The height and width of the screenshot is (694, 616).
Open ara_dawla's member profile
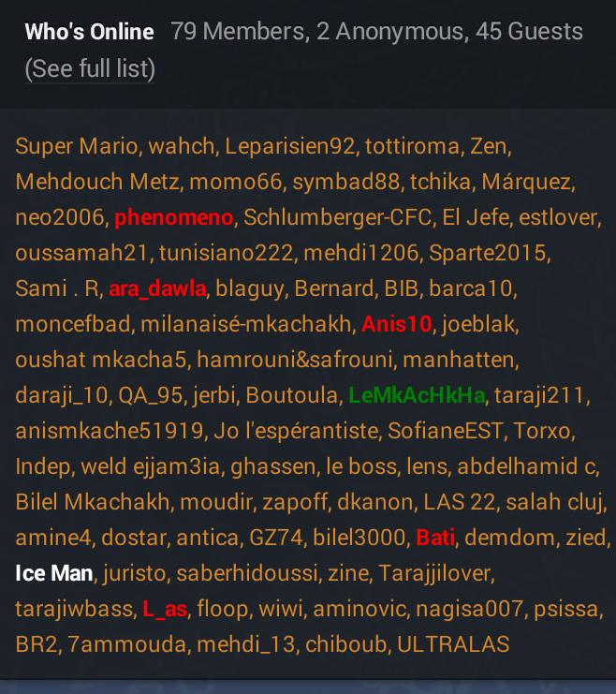pos(156,288)
